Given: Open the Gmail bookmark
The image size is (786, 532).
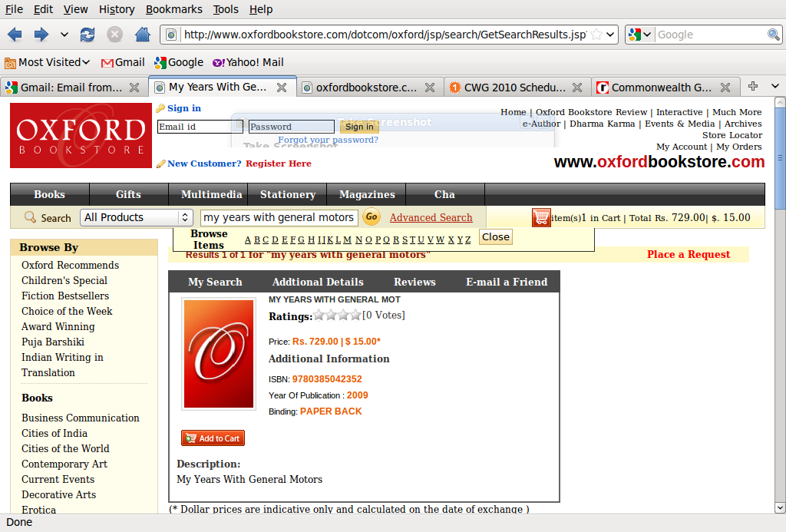Looking at the screenshot, I should click(x=123, y=62).
